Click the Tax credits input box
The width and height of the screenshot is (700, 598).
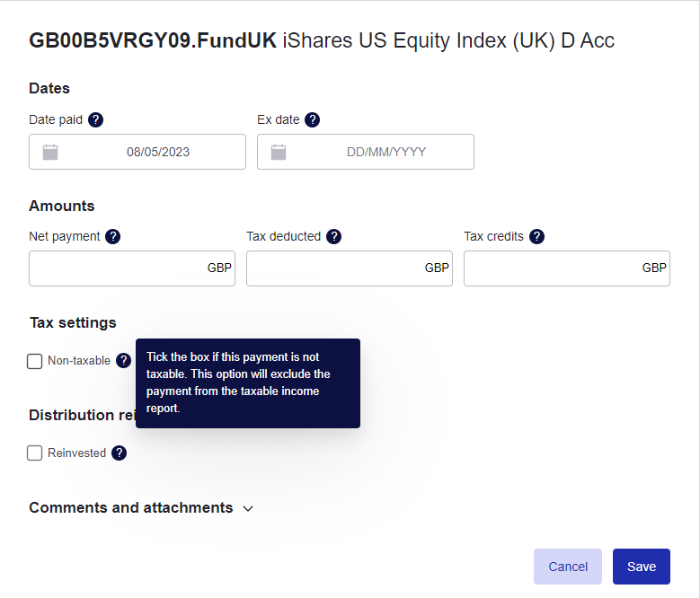point(567,268)
